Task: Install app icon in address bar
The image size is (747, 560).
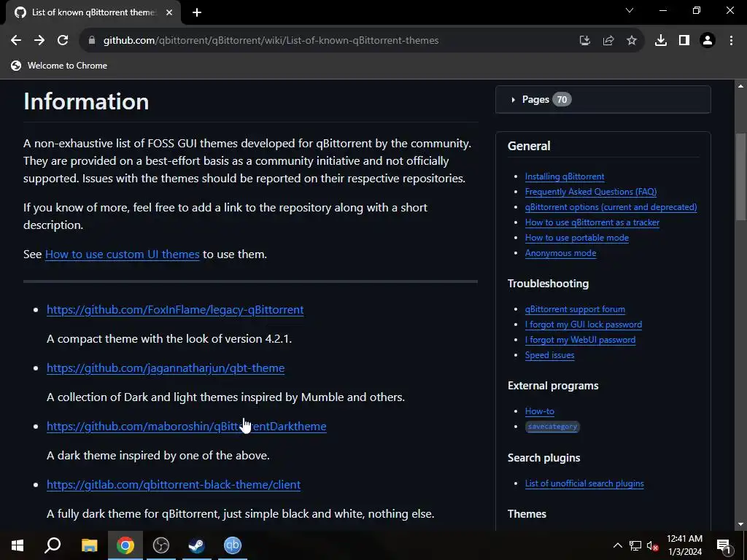Action: (584, 41)
